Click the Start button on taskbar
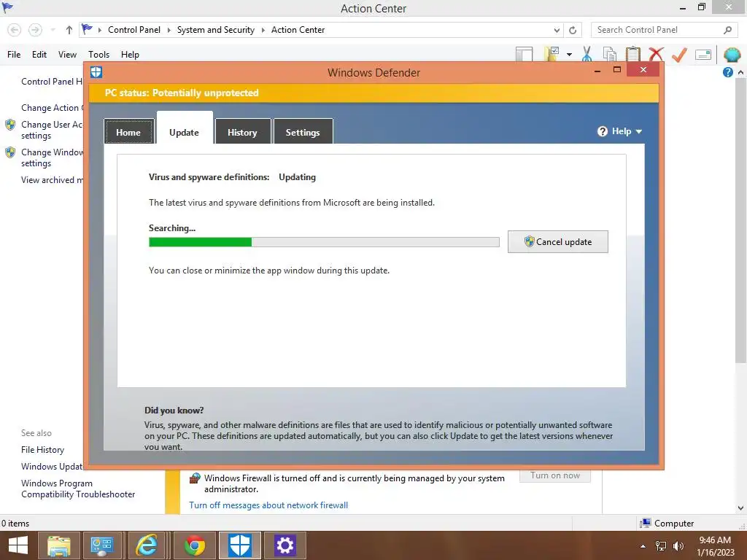 pyautogui.click(x=18, y=545)
